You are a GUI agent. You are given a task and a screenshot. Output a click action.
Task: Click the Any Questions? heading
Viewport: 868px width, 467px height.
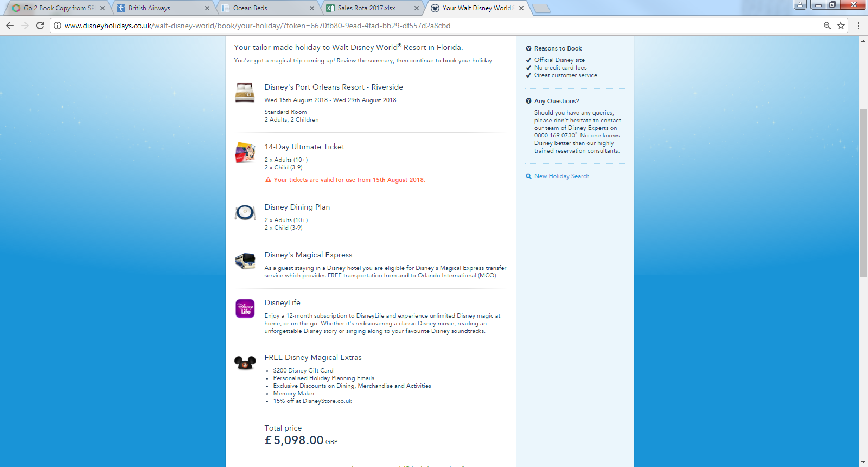(x=557, y=101)
